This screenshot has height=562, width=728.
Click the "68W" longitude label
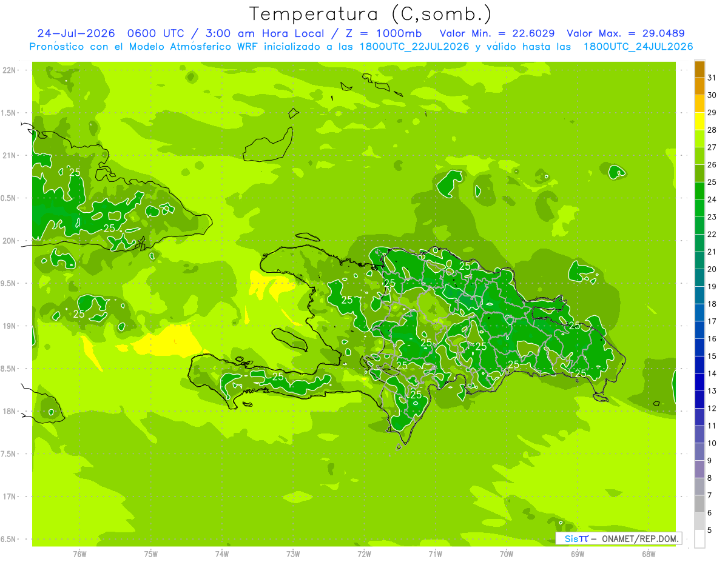649,554
